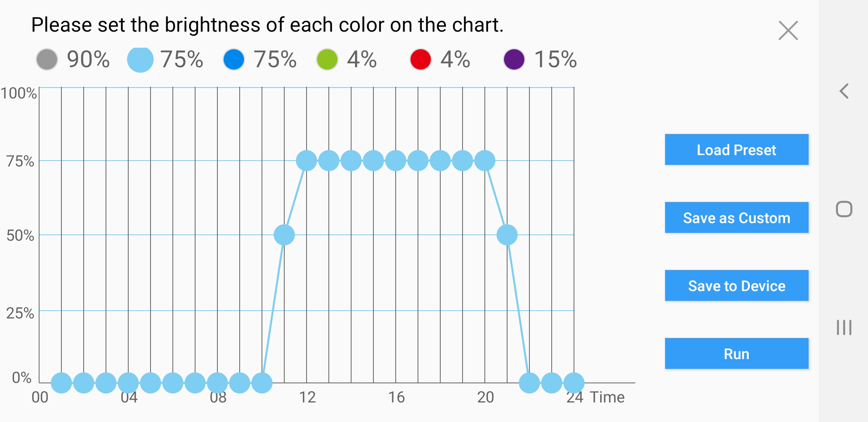Choose the royal blue color channel
The height and width of the screenshot is (422, 868).
pyautogui.click(x=234, y=59)
